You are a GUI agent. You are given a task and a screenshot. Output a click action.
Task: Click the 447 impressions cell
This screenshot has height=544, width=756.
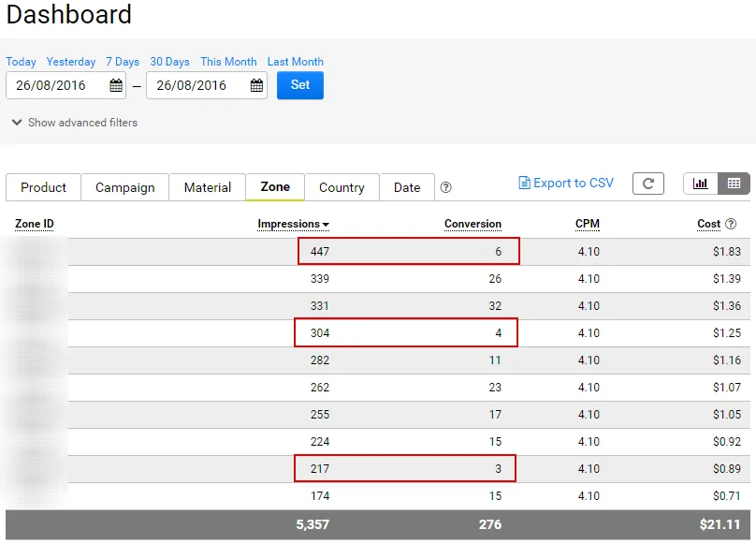pos(320,252)
